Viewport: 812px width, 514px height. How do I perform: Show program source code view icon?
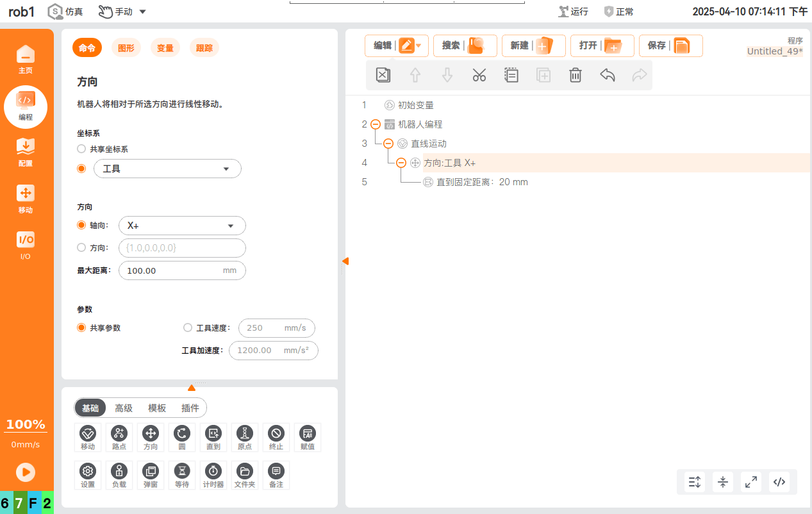point(779,482)
